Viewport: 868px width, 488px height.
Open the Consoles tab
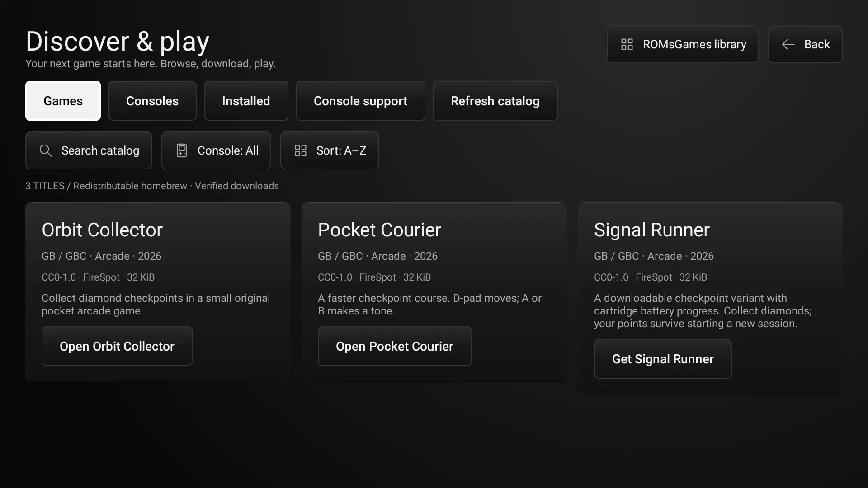coord(152,101)
